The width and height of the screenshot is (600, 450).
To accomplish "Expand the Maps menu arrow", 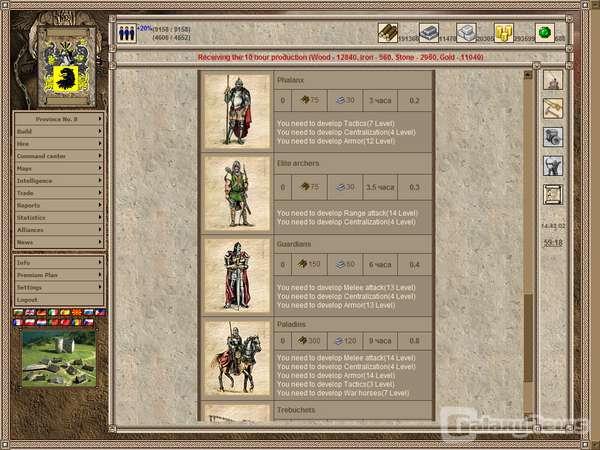I will (100, 168).
